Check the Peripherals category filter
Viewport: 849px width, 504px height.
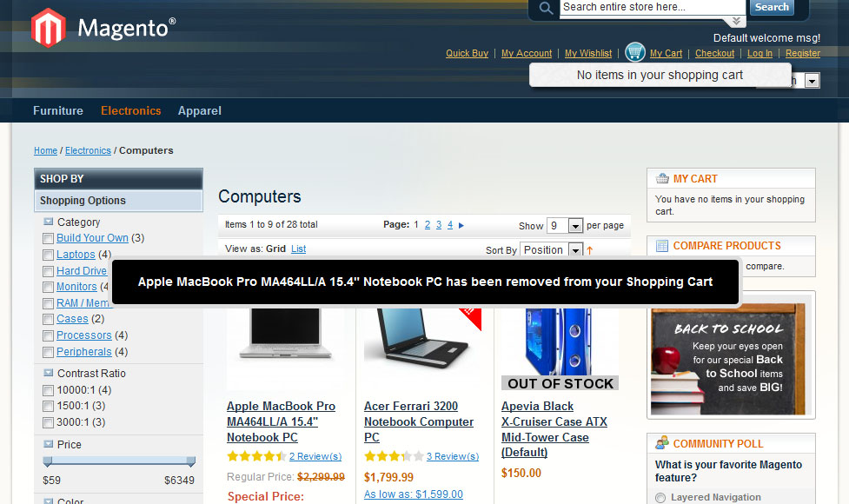coord(48,352)
